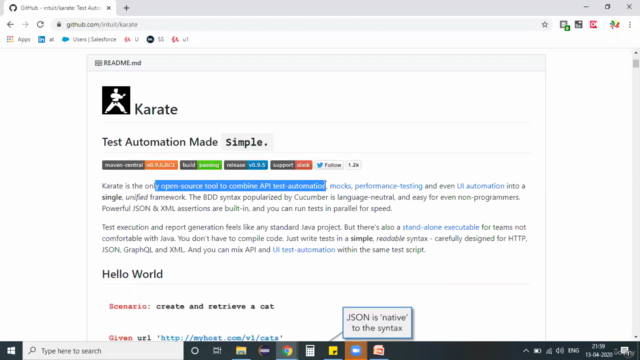Open File Explorer from the taskbar
Screen dimensions: 640x360
(241, 351)
